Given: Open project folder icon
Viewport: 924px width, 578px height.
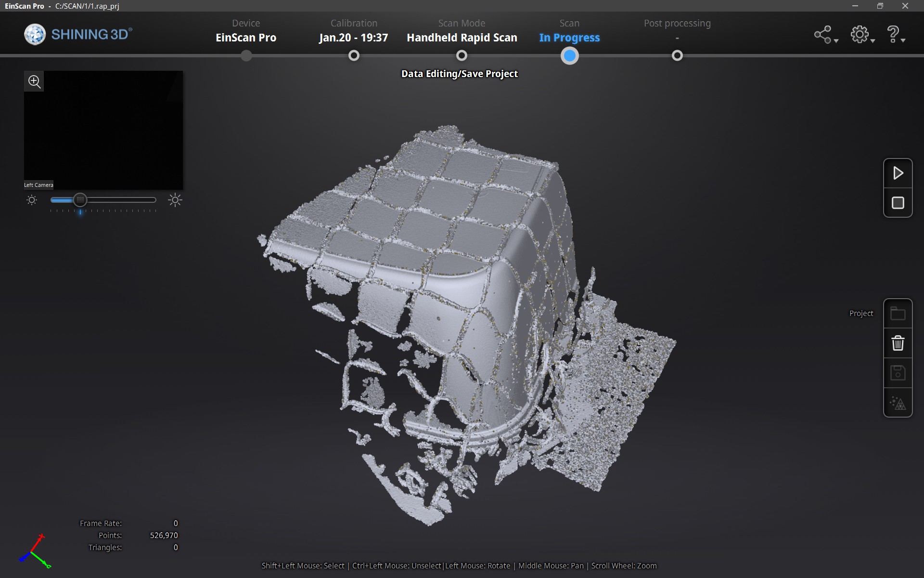Looking at the screenshot, I should point(898,314).
